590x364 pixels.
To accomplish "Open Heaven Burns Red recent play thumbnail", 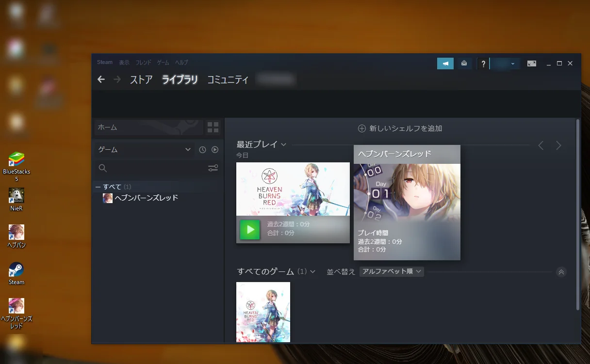I will point(293,189).
